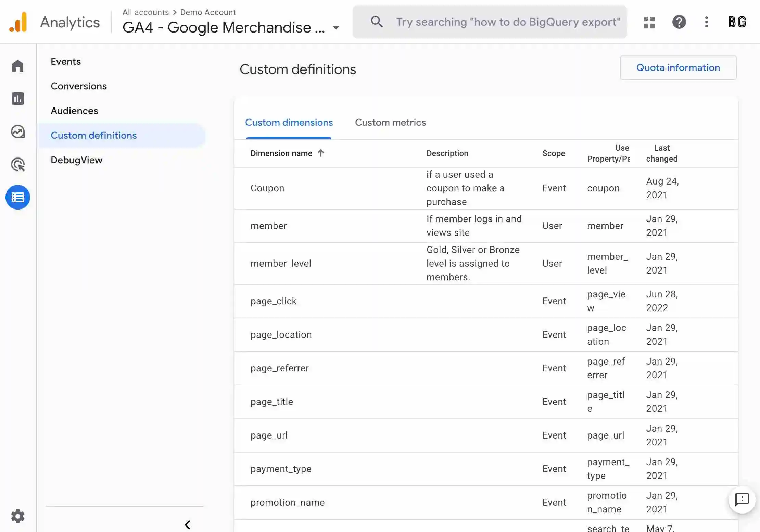Open the Explore icon in sidebar
Viewport: 760px width, 532px height.
[18, 131]
